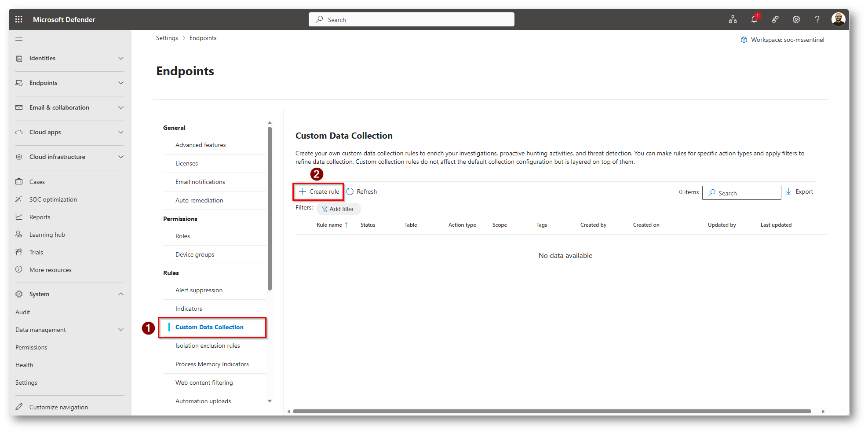Open the app launcher waffle icon
Viewport: 868px width, 434px height.
[18, 19]
